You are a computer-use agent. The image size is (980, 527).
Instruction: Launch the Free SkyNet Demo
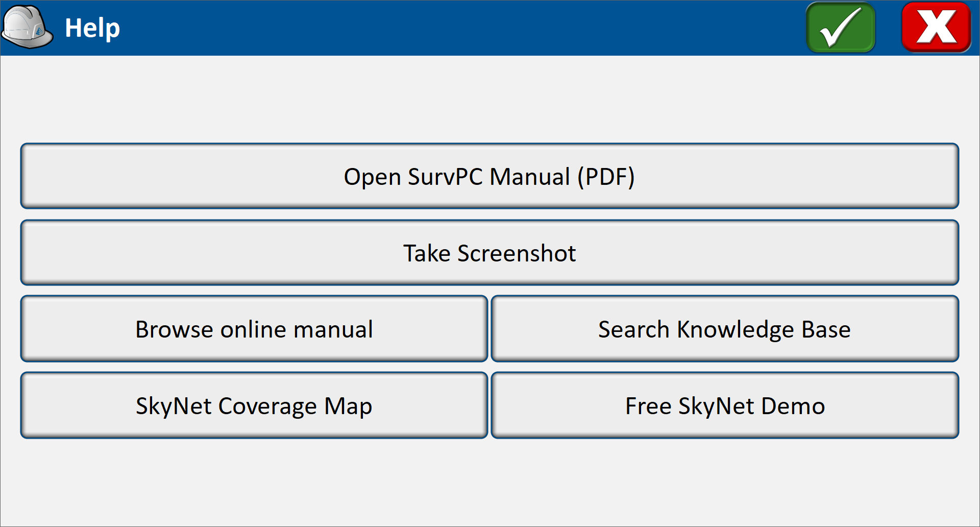725,405
